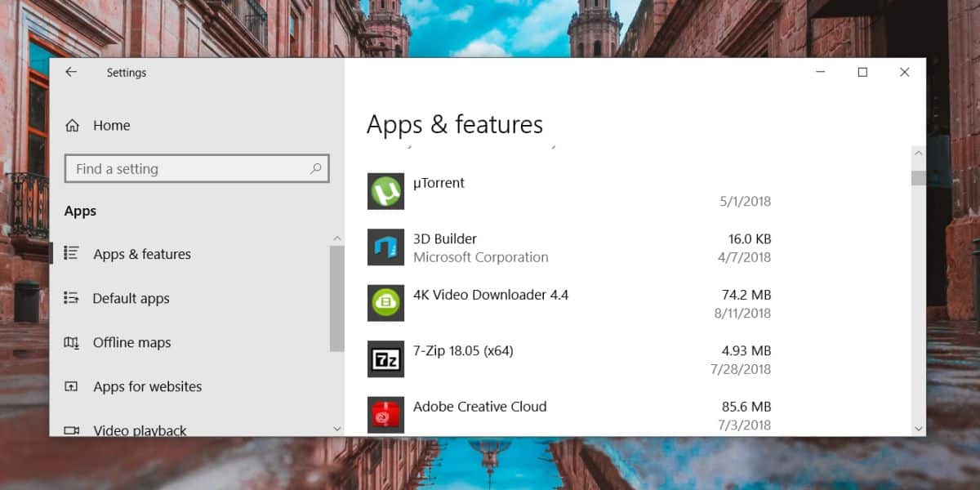Select the 3D Builder icon
Viewport: 980px width, 490px height.
(x=385, y=247)
